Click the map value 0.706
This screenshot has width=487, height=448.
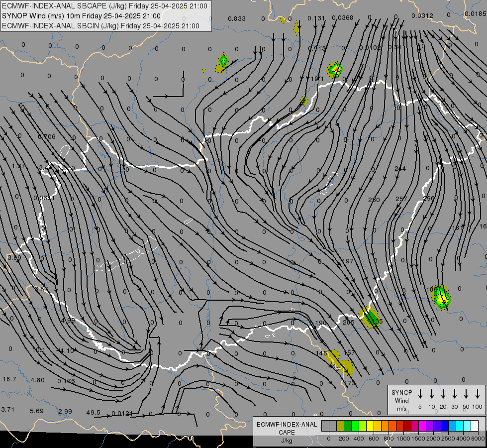click(x=47, y=136)
